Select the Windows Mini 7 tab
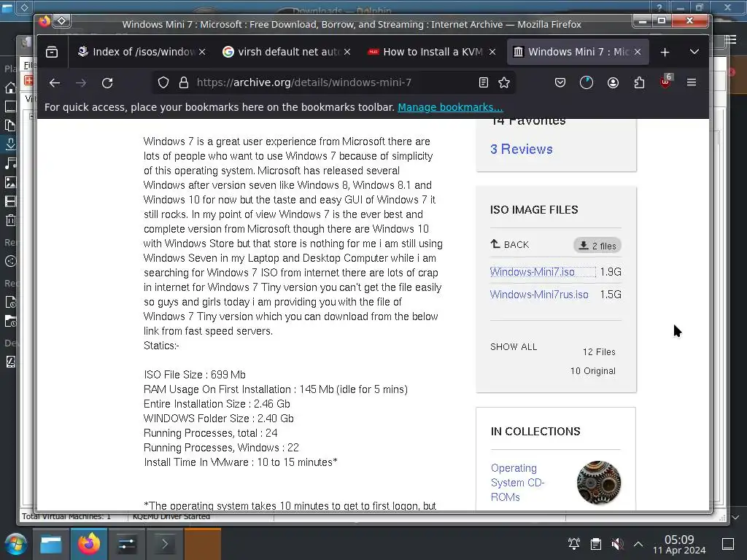The image size is (747, 560). pos(578,52)
